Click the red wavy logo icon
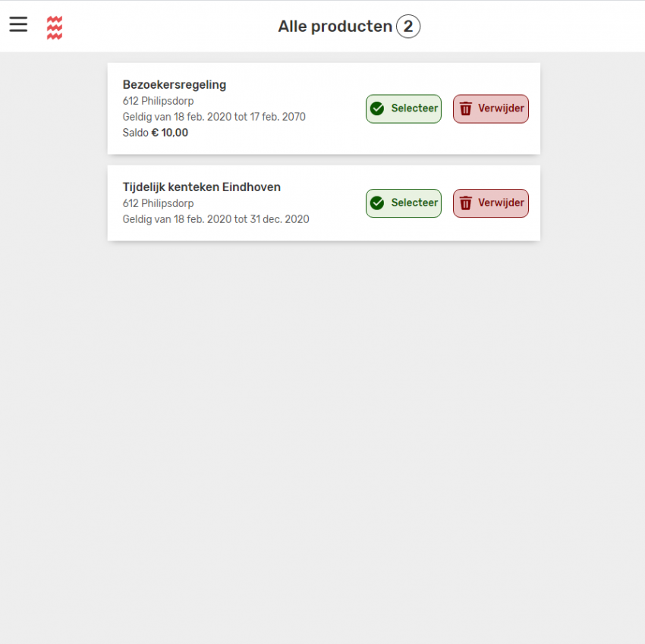Image resolution: width=645 pixels, height=644 pixels. pyautogui.click(x=55, y=27)
